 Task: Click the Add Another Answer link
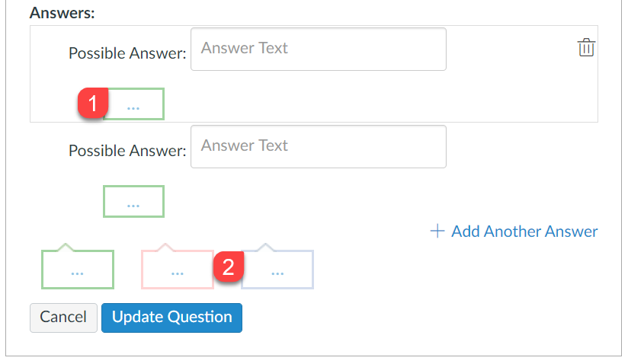click(x=524, y=231)
